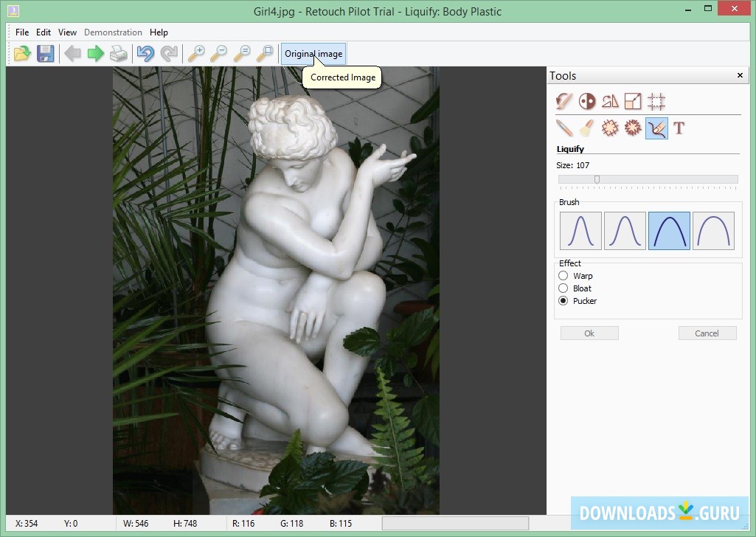756x537 pixels.
Task: Undo last action with blue curved arrow
Action: 145,54
